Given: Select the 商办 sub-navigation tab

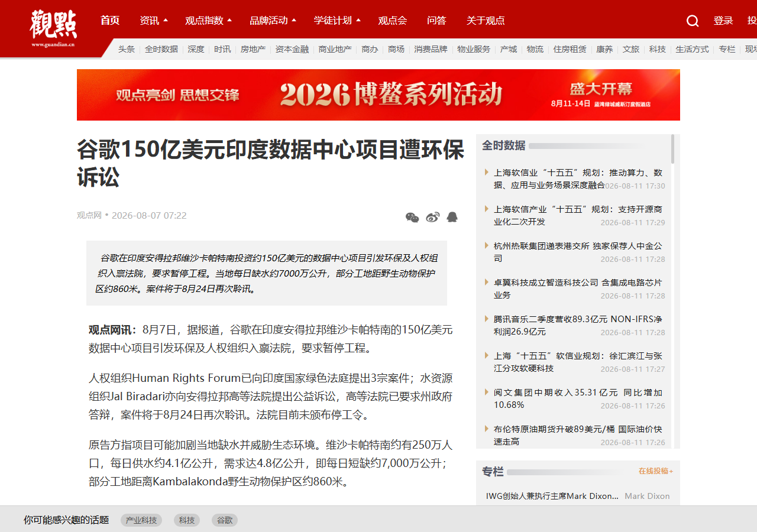Looking at the screenshot, I should click(x=370, y=49).
